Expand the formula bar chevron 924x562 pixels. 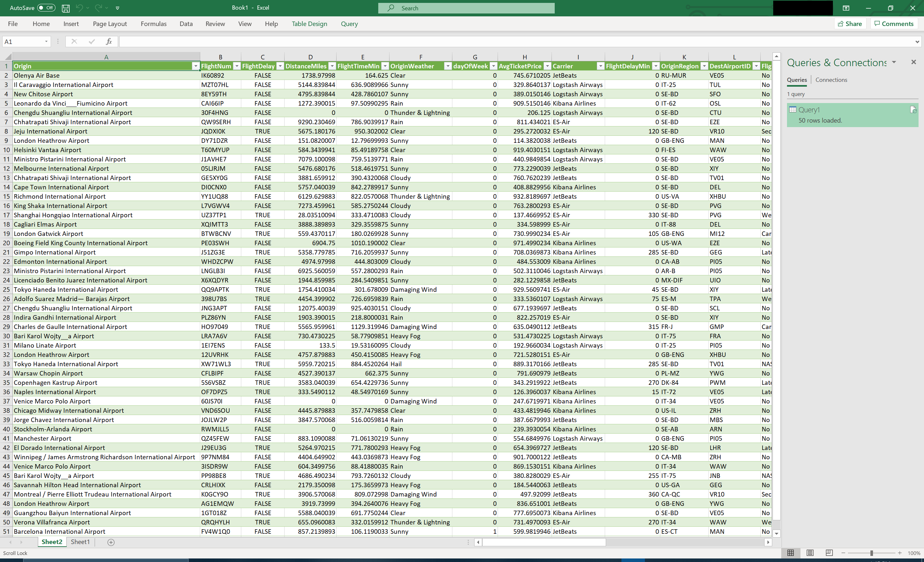917,42
